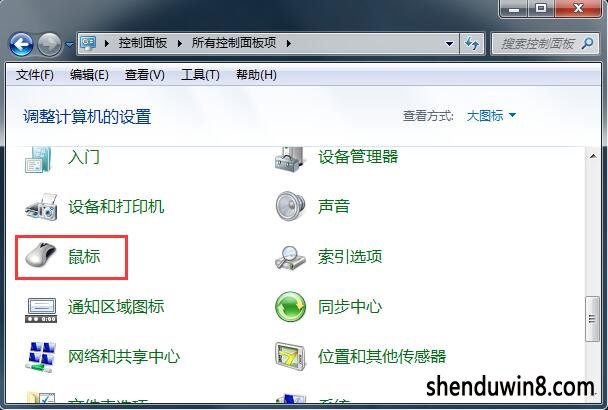Screen dimensions: 608x410
Task: Open the 文件(F) menu
Action: click(x=35, y=74)
